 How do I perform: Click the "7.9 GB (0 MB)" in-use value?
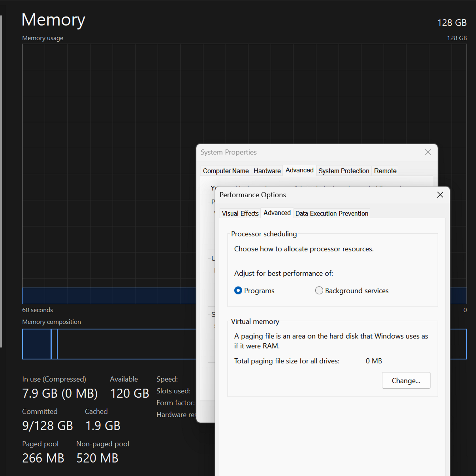tap(60, 393)
